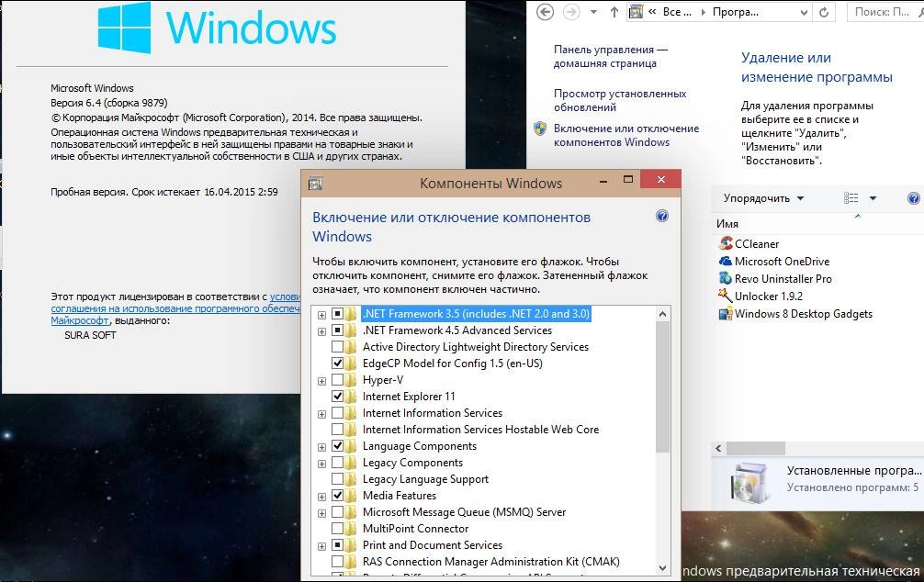Expand Internet Information Services node
The width and height of the screenshot is (924, 582).
(x=321, y=414)
